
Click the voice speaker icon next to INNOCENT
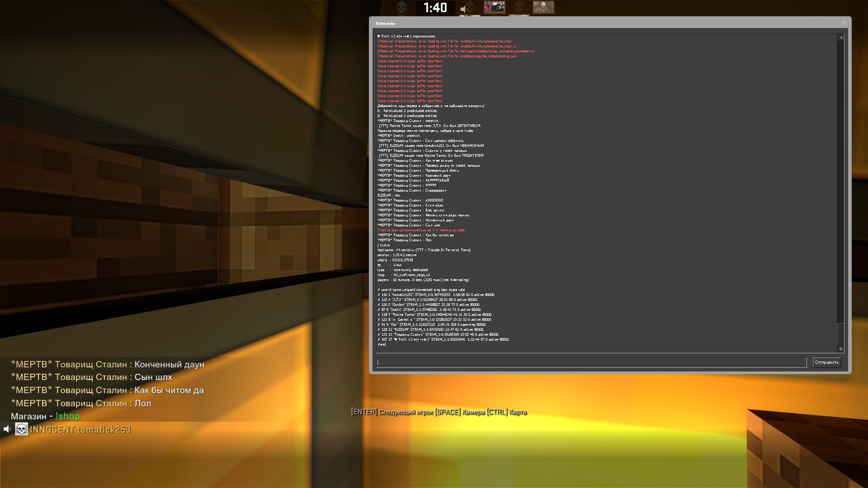(x=7, y=430)
